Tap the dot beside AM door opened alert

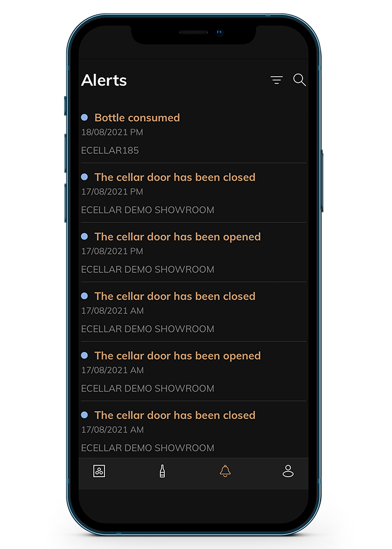point(85,355)
